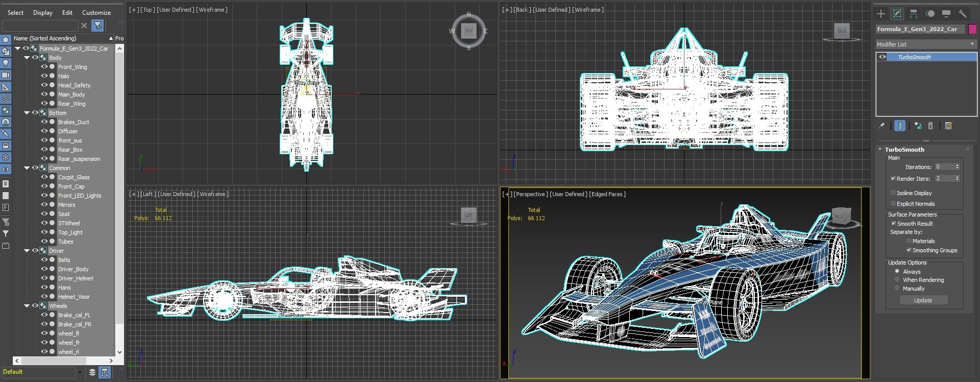Collapse the Wheels group in tree

pos(27,306)
